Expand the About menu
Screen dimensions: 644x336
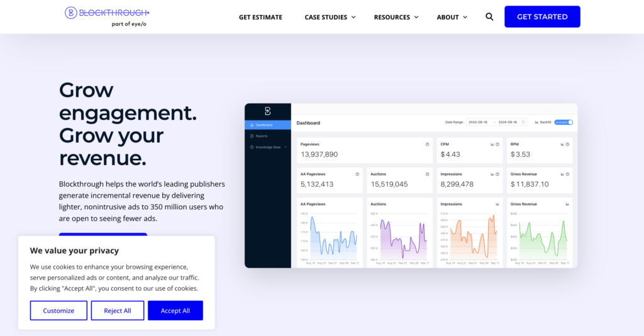click(x=452, y=17)
